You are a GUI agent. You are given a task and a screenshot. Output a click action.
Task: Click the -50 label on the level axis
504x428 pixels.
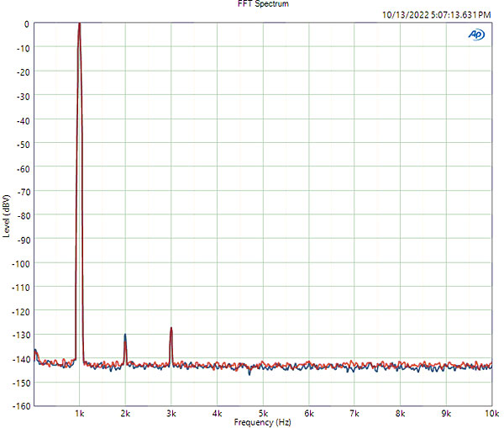point(24,144)
